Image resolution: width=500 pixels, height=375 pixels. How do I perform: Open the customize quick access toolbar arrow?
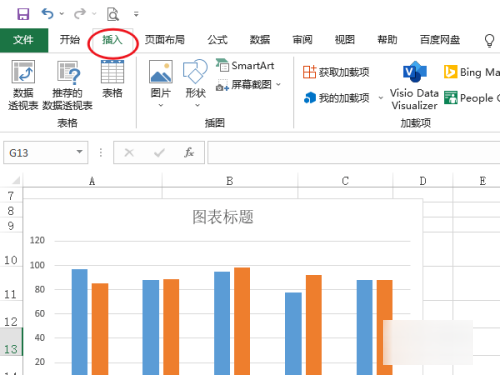[x=136, y=14]
